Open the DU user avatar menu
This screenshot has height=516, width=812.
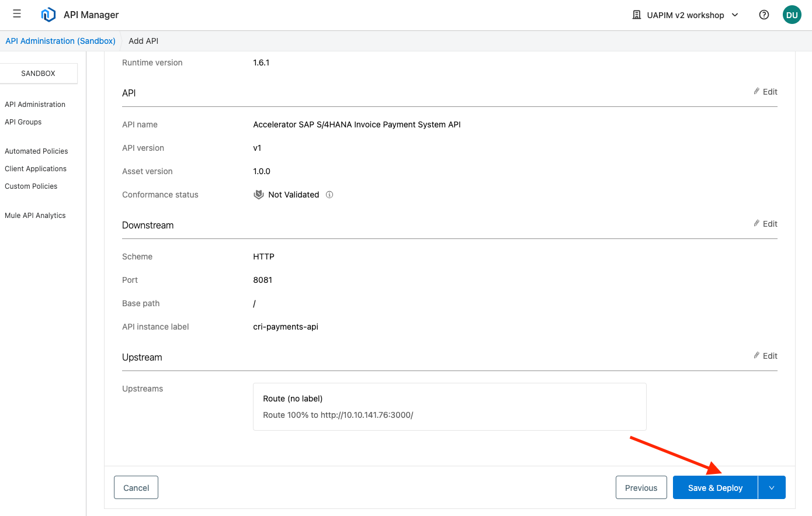click(792, 15)
